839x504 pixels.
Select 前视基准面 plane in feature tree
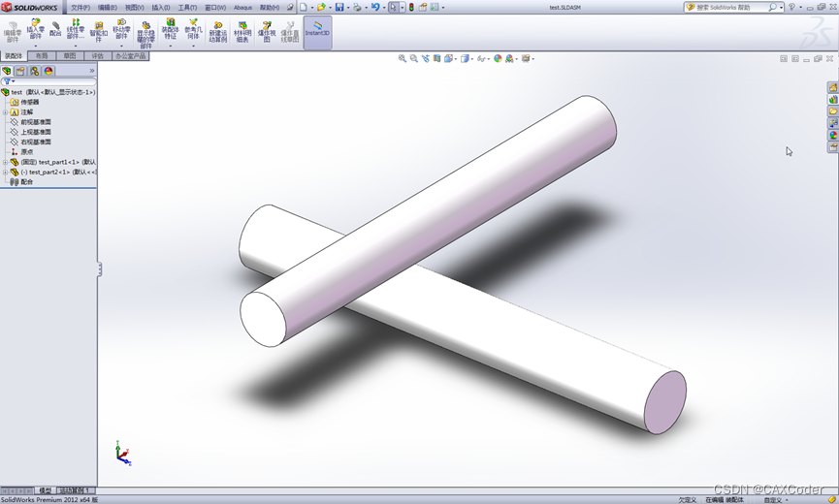[36, 122]
